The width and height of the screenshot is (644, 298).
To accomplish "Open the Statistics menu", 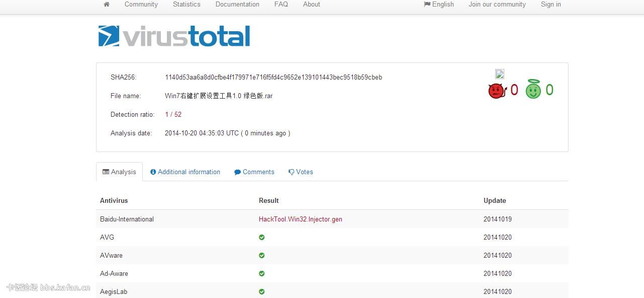I will (187, 5).
